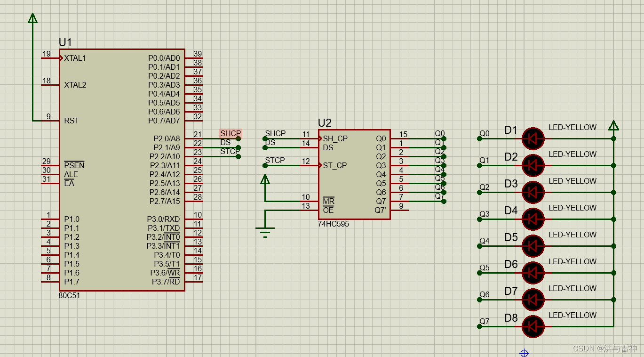
Task: Click the Q5 net label left of D6
Action: click(x=485, y=268)
